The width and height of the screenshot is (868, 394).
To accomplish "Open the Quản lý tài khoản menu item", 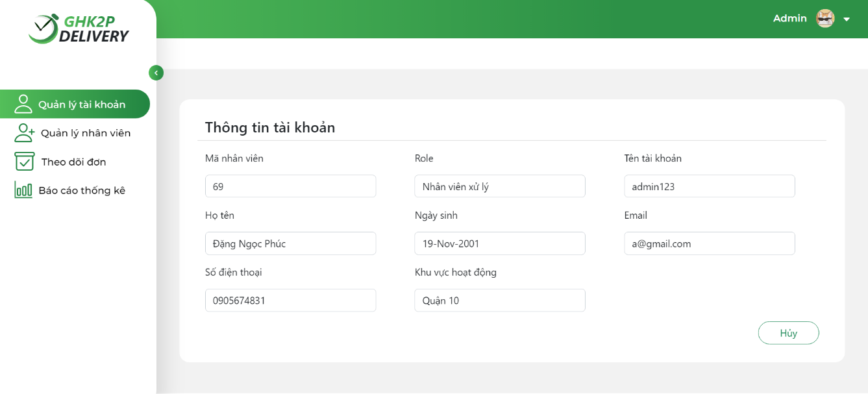I will click(75, 104).
